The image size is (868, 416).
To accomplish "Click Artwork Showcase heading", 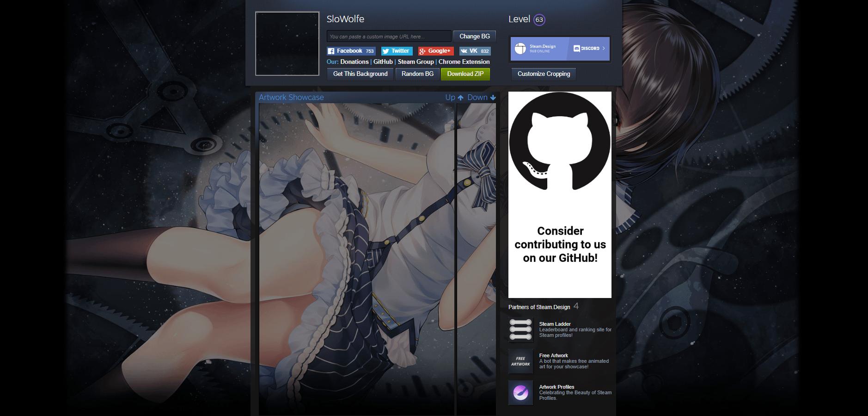I will pos(291,97).
